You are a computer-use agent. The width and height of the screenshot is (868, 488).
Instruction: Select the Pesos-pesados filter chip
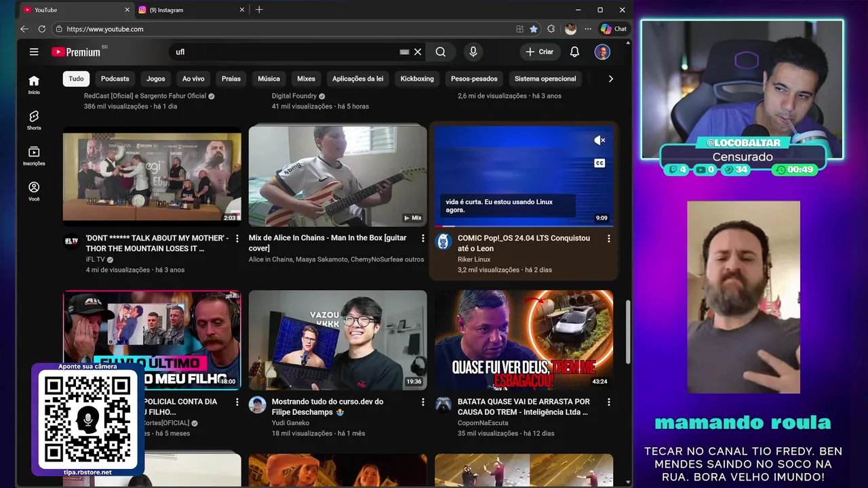[x=474, y=79]
